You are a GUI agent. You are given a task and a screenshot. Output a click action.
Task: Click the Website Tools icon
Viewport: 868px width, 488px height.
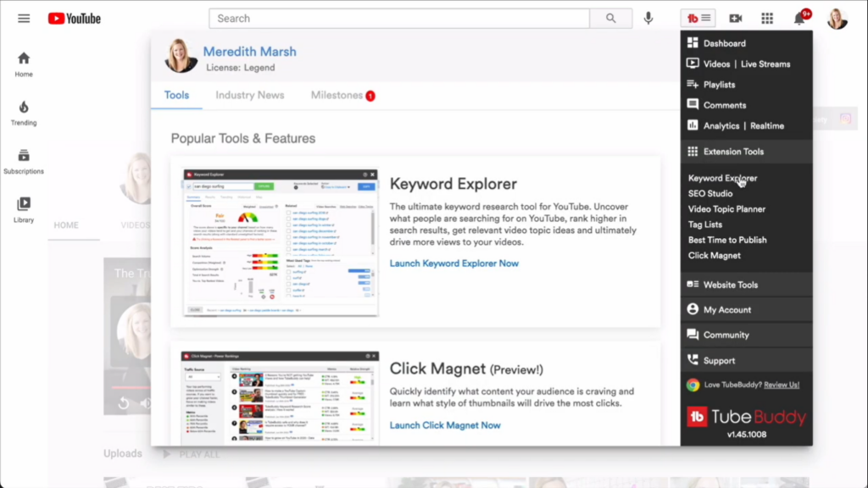tap(693, 285)
